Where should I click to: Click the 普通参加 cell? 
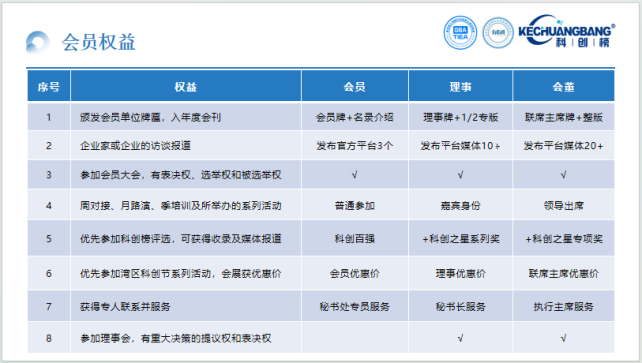[355, 205]
